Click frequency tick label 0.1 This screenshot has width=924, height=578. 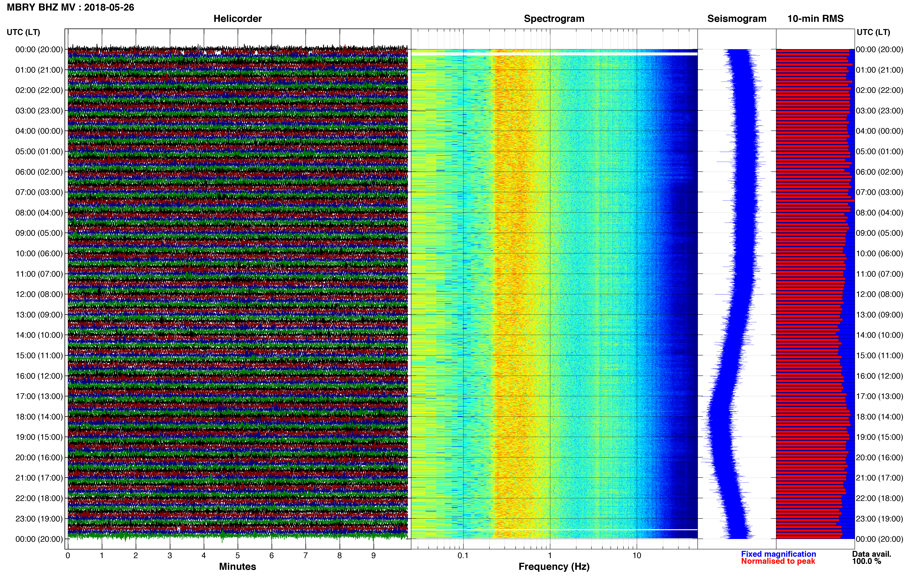(x=463, y=555)
